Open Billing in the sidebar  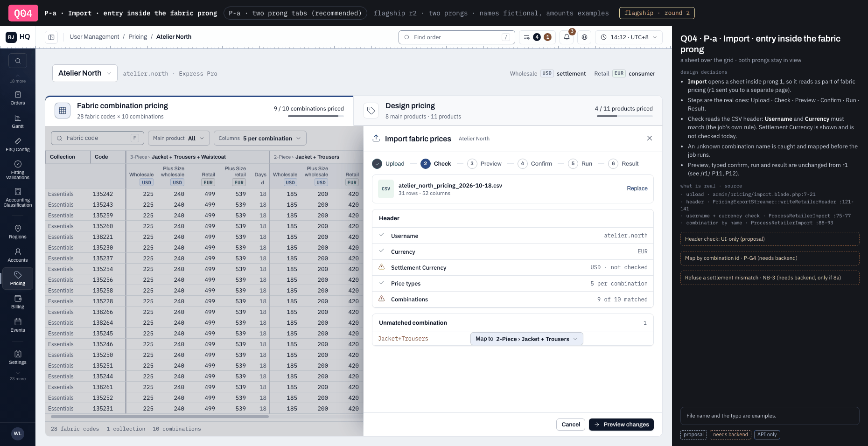(18, 302)
